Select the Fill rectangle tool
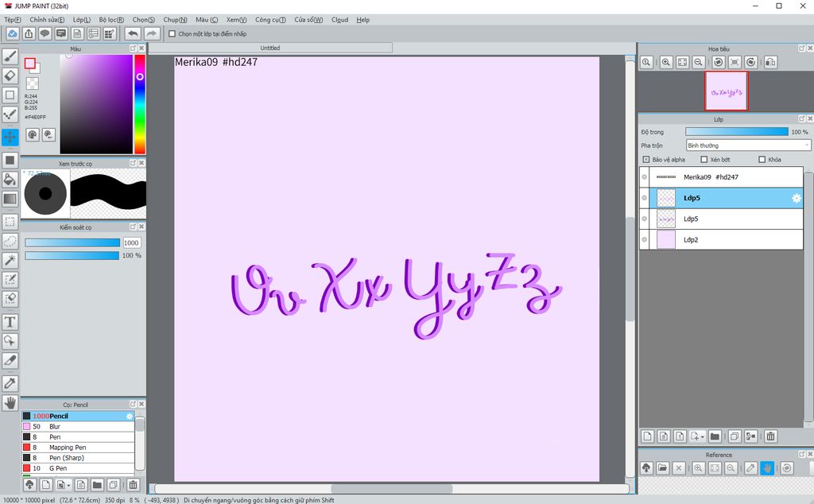This screenshot has width=814, height=504. point(10,160)
